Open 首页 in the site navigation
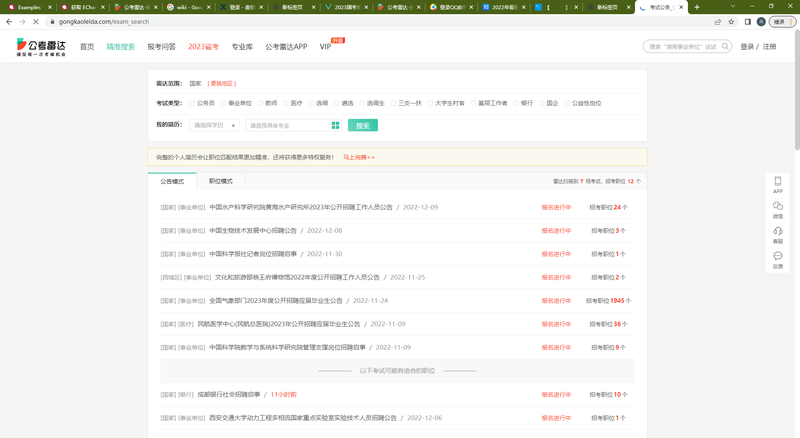 click(x=87, y=46)
